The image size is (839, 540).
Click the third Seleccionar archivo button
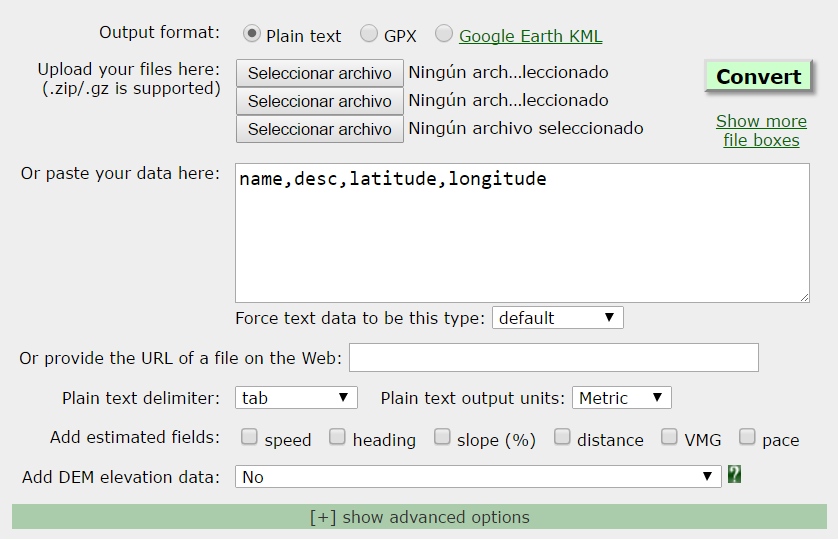pyautogui.click(x=319, y=129)
